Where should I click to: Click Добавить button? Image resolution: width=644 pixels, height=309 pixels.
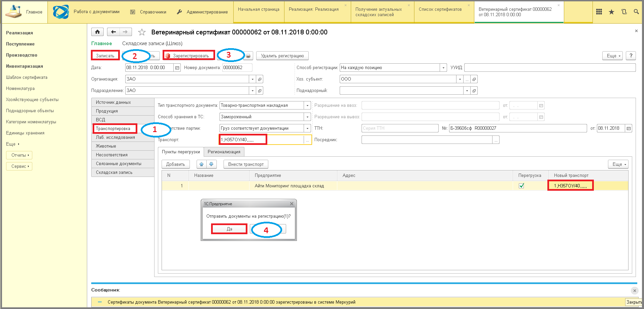pyautogui.click(x=175, y=164)
